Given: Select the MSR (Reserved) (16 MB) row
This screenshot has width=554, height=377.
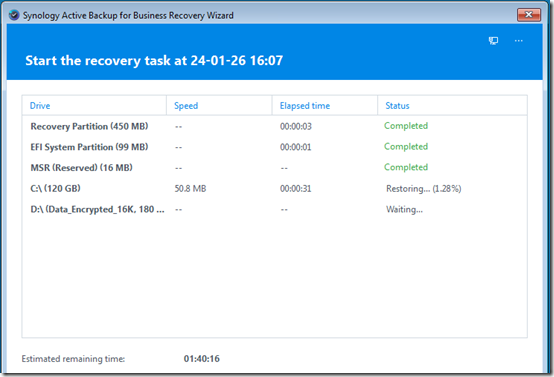Looking at the screenshot, I should pyautogui.click(x=275, y=167).
